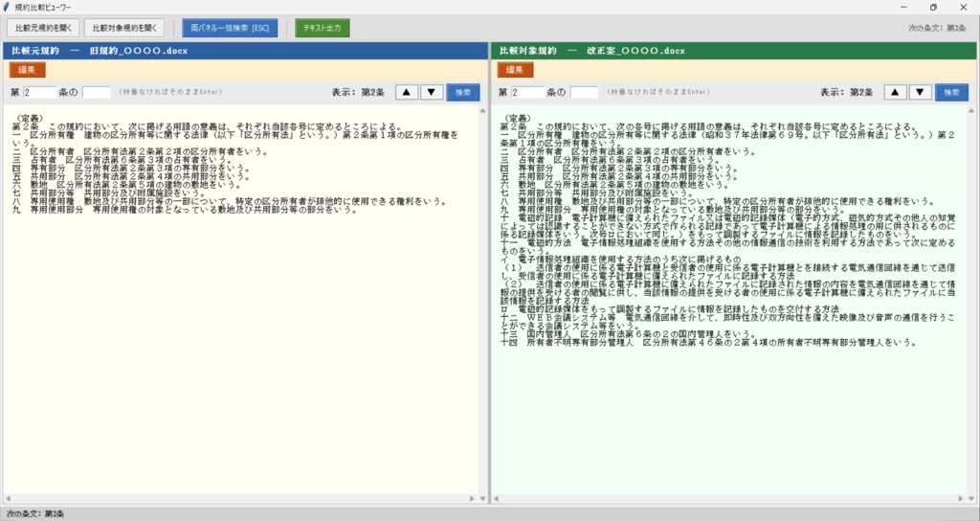Click line 十二 WEB会議システム等 in right panel

(727, 322)
